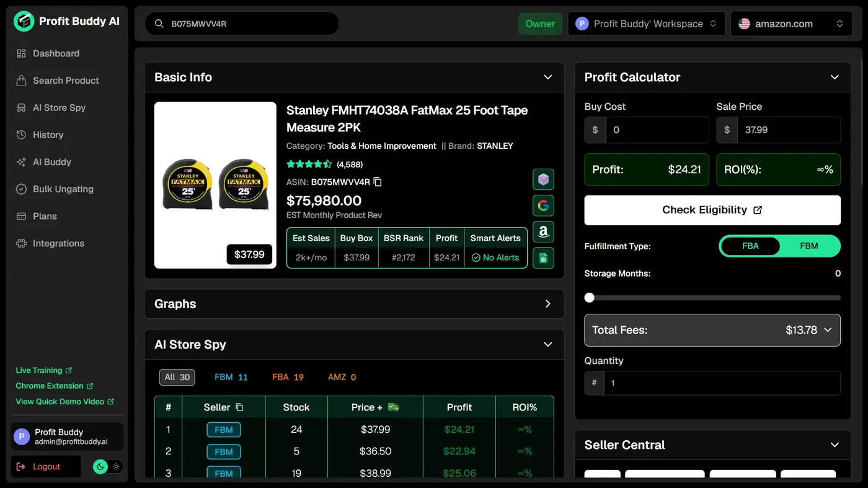
Task: Click the Integrations puzzle icon
Action: 21,244
